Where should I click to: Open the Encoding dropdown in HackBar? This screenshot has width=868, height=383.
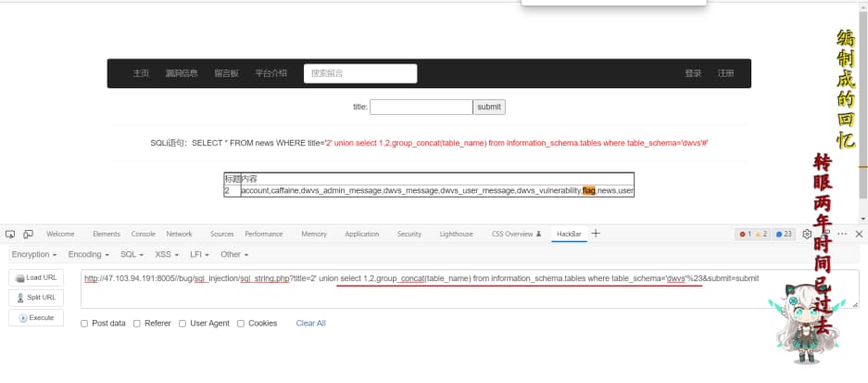(89, 254)
